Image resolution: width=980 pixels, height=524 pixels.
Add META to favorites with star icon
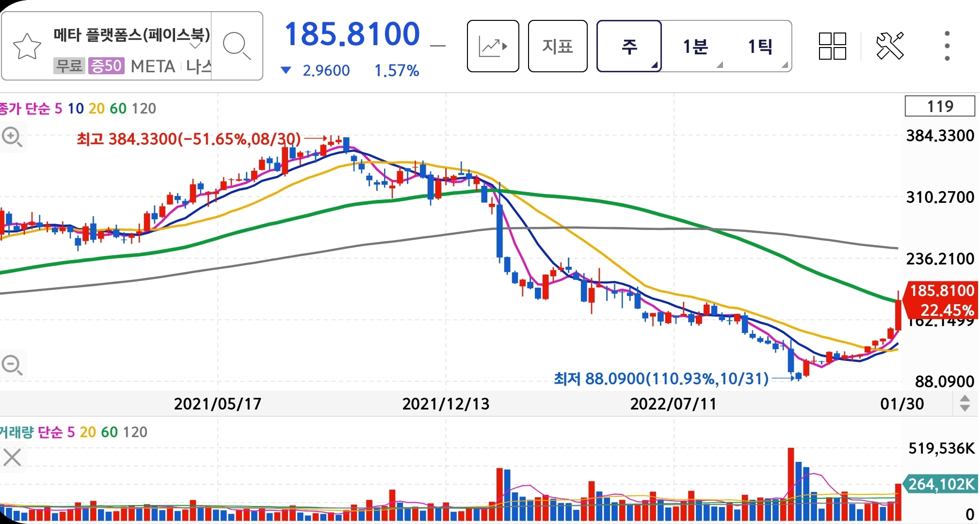[x=27, y=47]
